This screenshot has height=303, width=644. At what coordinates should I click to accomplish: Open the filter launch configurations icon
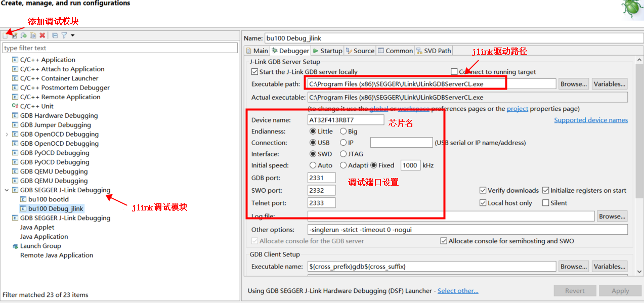click(64, 35)
